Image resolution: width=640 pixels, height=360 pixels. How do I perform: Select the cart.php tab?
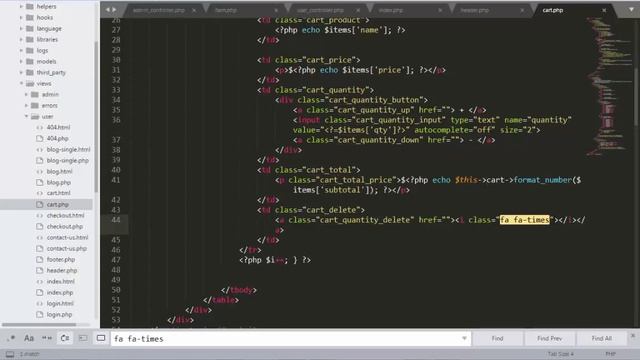coord(553,10)
